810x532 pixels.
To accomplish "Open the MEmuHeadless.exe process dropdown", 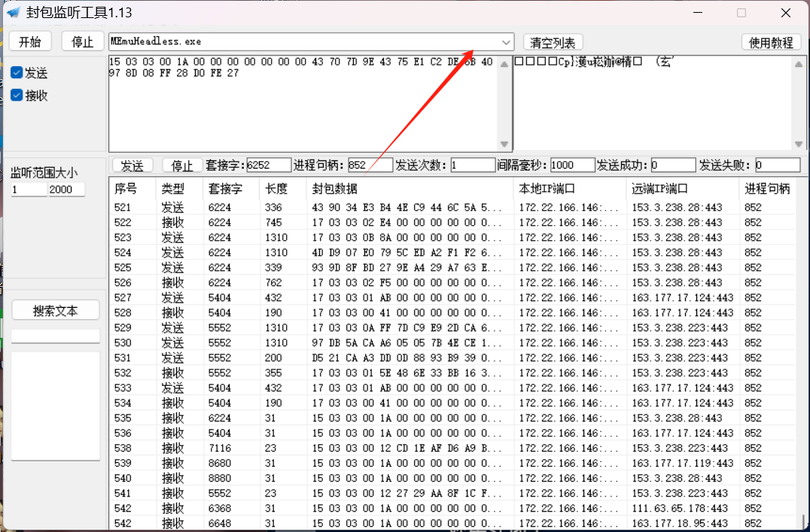I will click(x=504, y=42).
